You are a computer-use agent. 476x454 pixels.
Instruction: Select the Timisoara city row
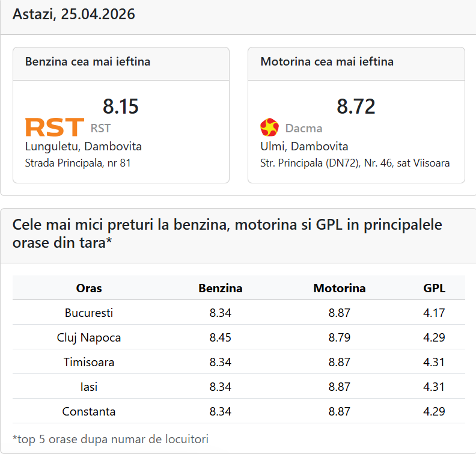[x=89, y=362]
